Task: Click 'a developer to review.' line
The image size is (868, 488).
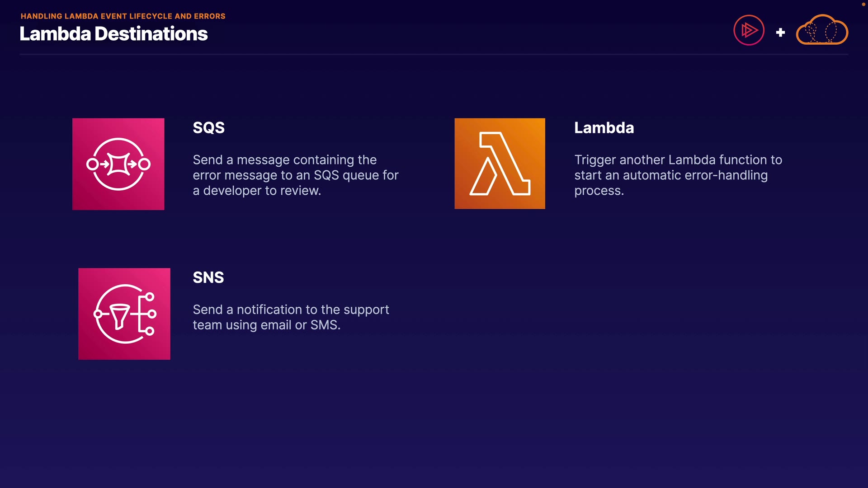Action: click(x=257, y=191)
